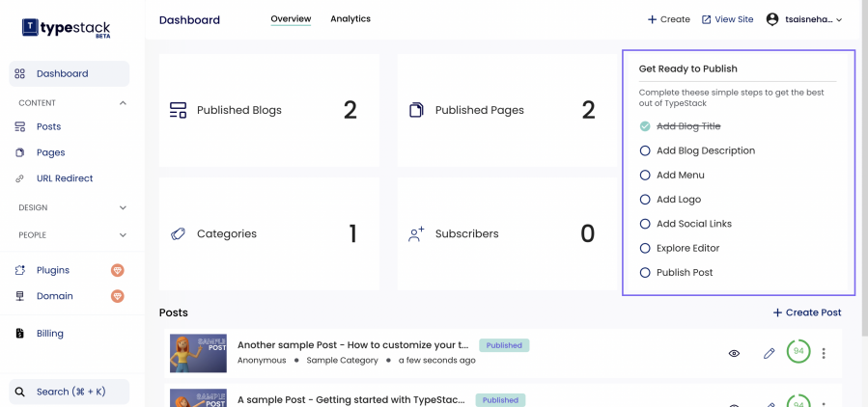Image resolution: width=868 pixels, height=407 pixels.
Task: Mark the Publish Post step circle
Action: pos(645,273)
